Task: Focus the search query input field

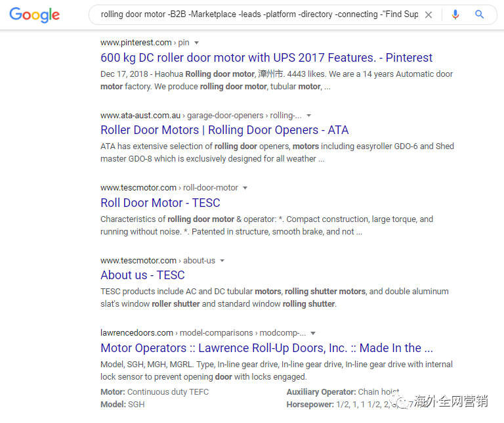Action: click(259, 14)
